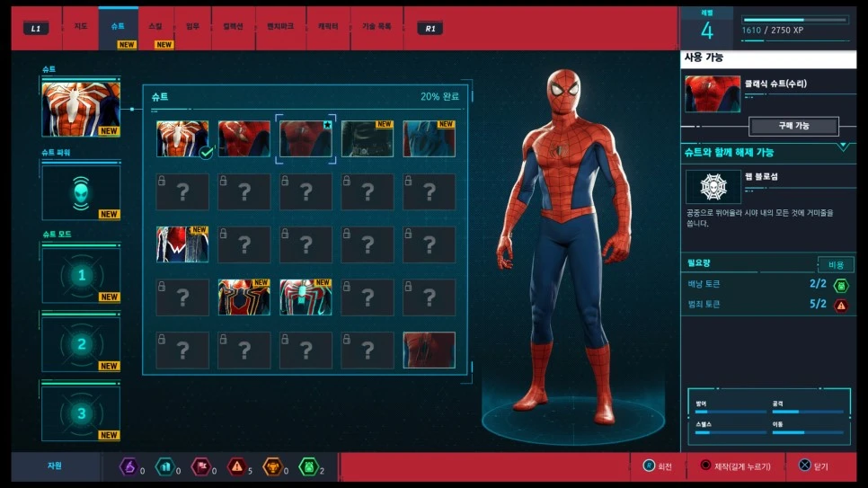
Task: Select the starred classic suit thumbnail
Action: (306, 138)
